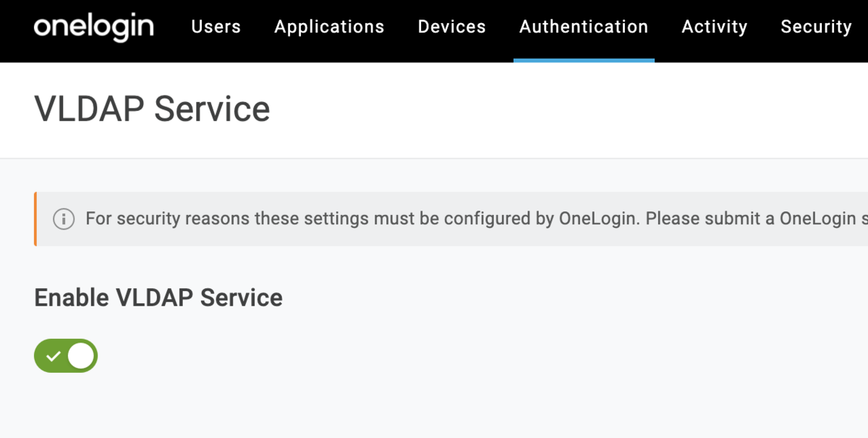
Task: Click the orange accent bar of the notice
Action: pos(35,218)
